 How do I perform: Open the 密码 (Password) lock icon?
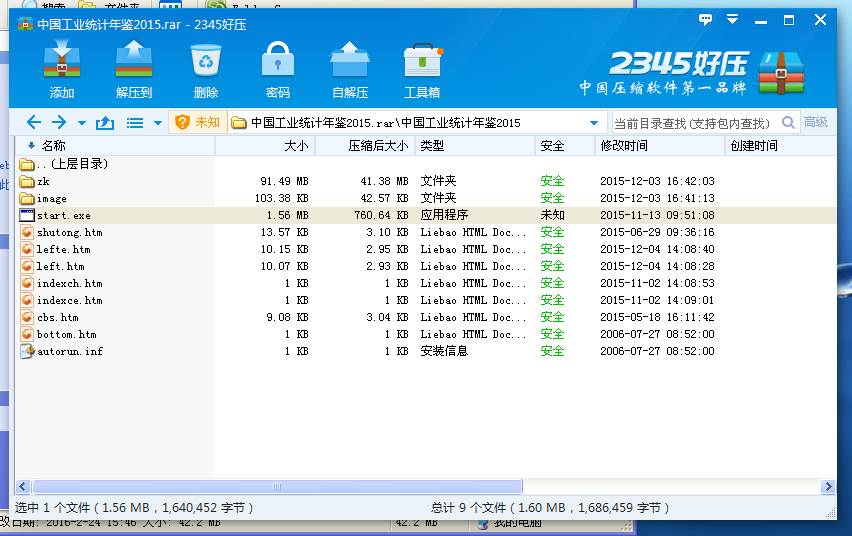[278, 69]
